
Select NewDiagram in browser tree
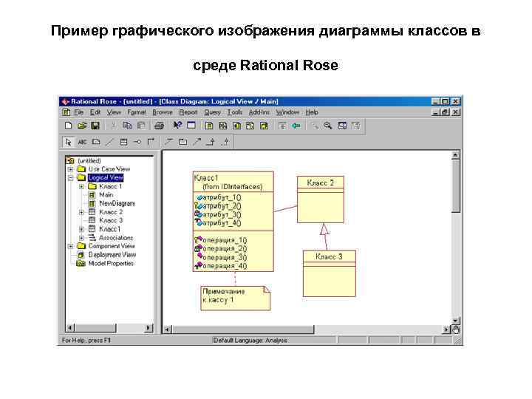coord(117,204)
